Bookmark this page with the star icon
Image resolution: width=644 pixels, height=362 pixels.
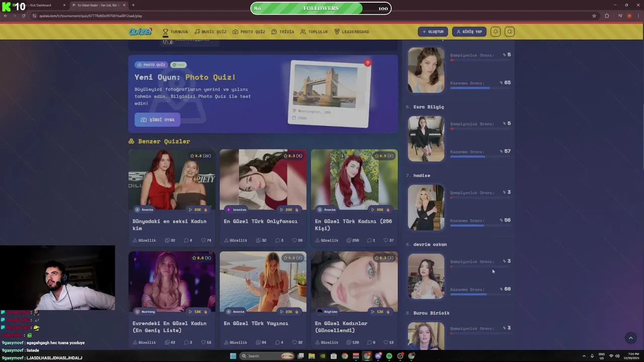pyautogui.click(x=594, y=16)
